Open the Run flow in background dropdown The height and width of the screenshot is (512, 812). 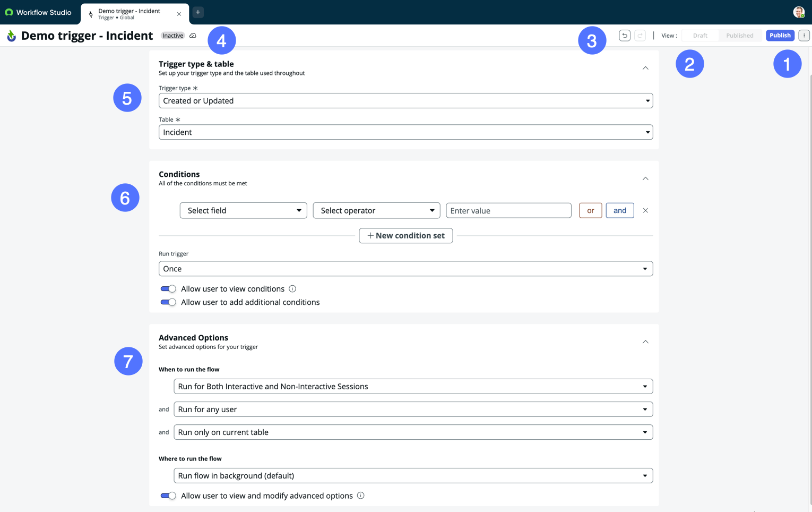(x=413, y=476)
